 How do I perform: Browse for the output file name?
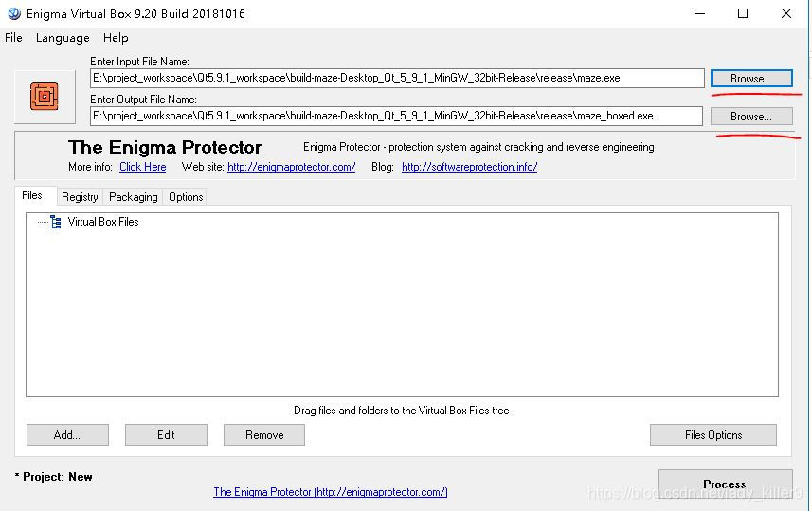[751, 117]
